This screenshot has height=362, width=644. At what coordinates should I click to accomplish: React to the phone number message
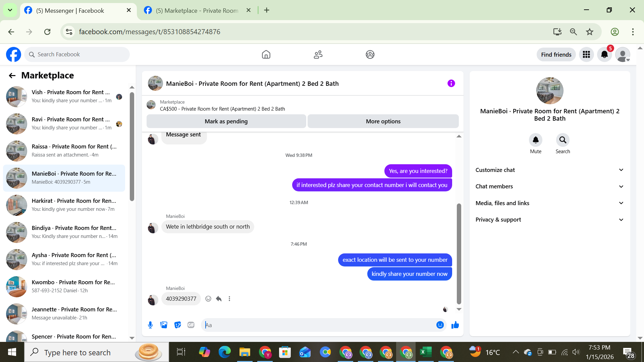(x=208, y=299)
